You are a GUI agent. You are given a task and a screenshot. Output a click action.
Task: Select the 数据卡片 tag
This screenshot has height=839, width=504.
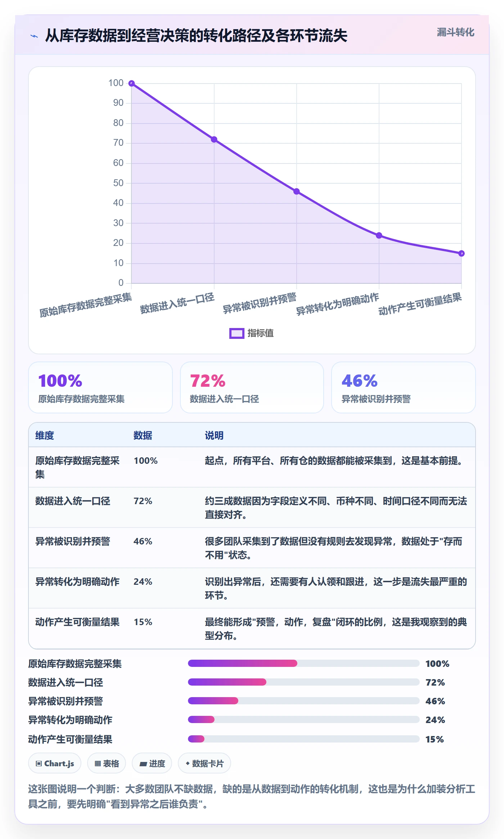coord(204,763)
